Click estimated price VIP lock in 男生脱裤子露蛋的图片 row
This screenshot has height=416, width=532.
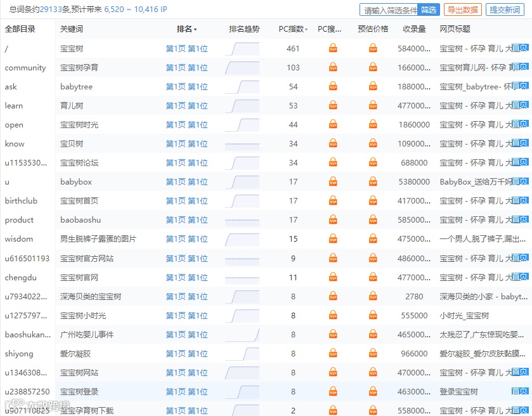pyautogui.click(x=373, y=238)
